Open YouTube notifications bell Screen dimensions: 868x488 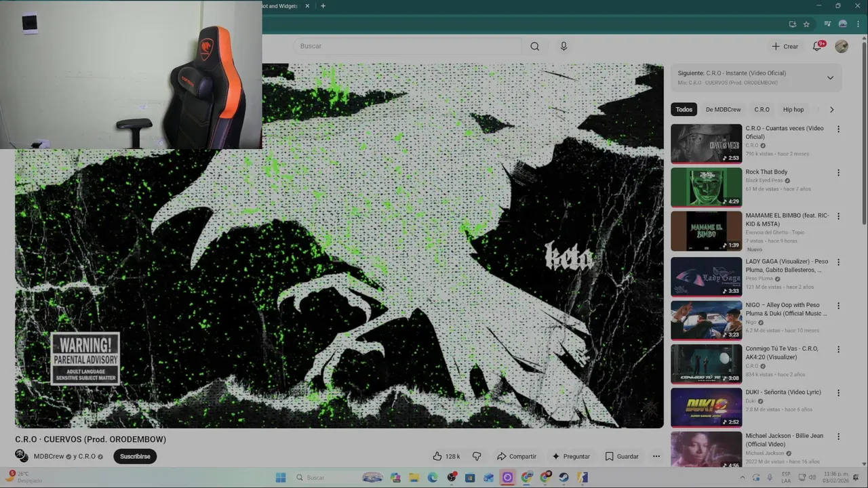tap(818, 46)
